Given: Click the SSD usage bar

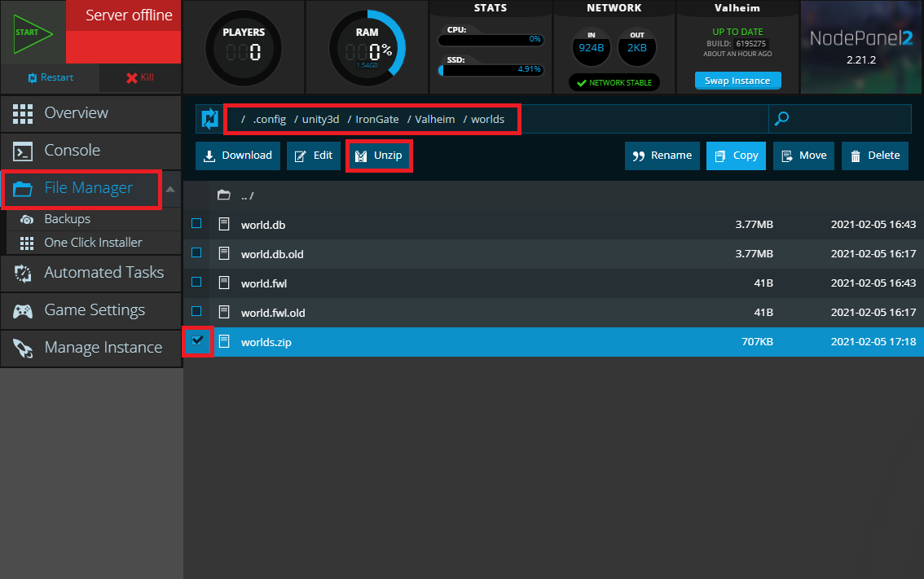Looking at the screenshot, I should [x=491, y=70].
